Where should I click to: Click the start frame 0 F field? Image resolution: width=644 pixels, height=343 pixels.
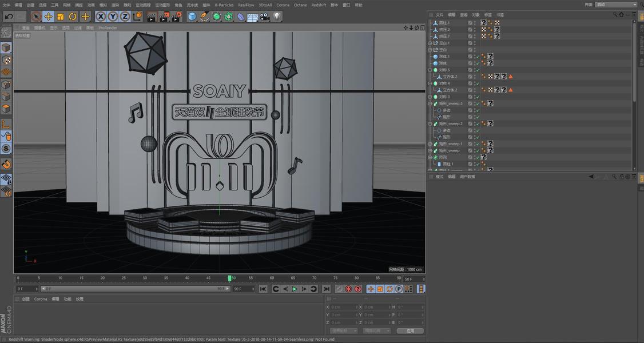[27, 289]
